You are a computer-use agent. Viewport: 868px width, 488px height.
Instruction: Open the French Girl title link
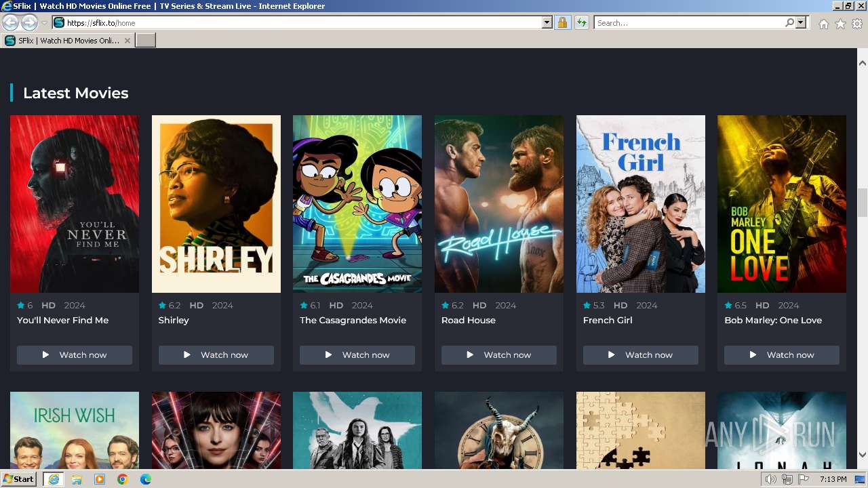pos(608,320)
